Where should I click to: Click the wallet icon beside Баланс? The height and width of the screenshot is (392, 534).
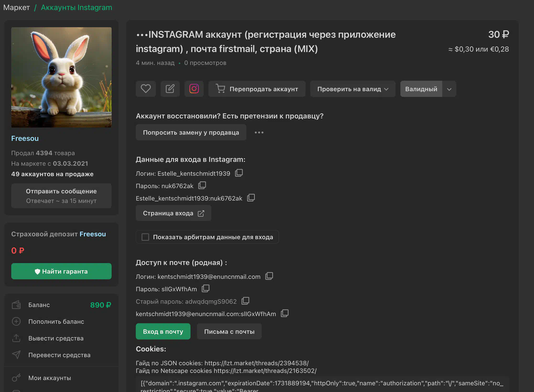16,305
